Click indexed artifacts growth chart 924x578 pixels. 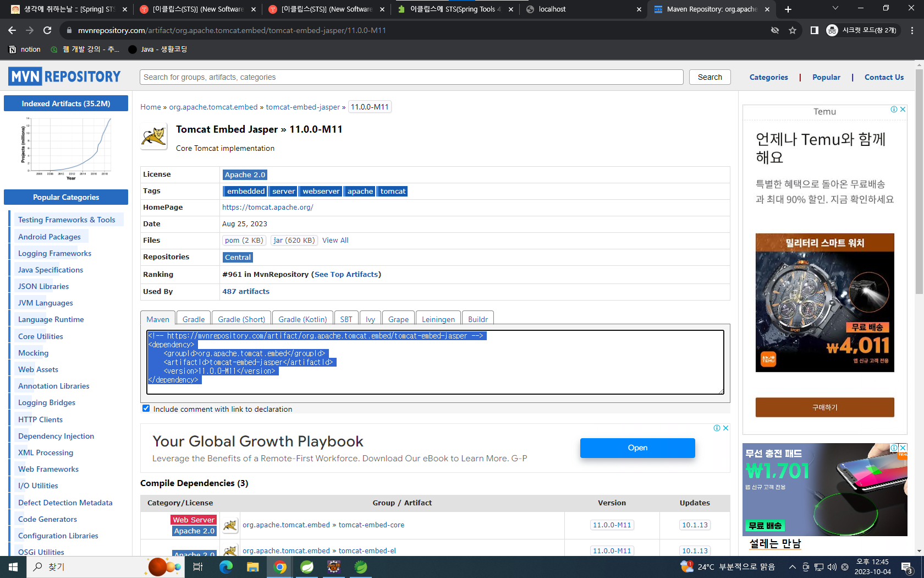66,148
